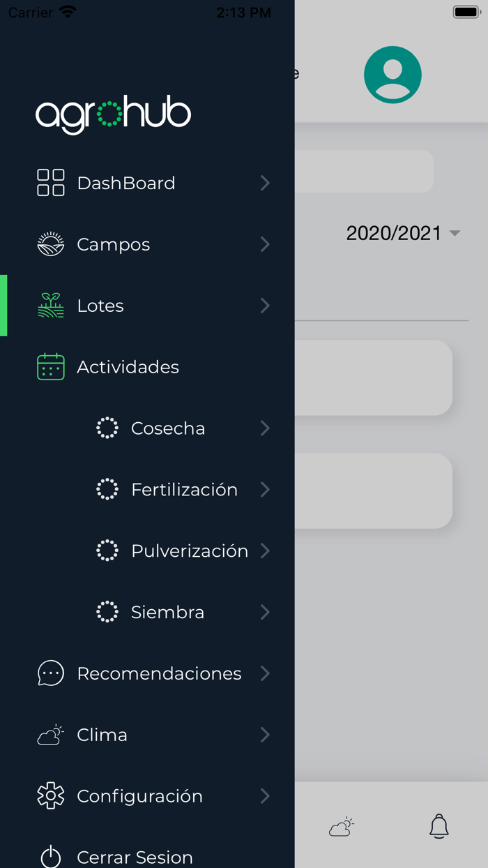This screenshot has width=488, height=868.
Task: Open the Recomendaciones chat bubble icon
Action: (49, 673)
